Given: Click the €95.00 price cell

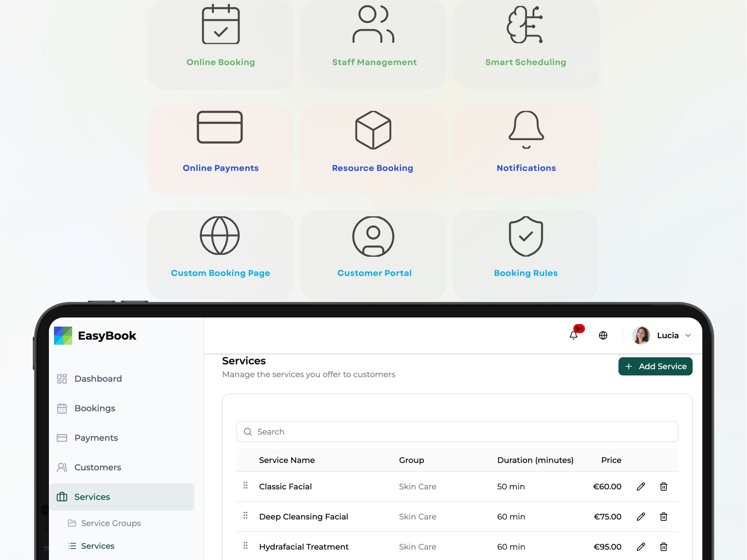Looking at the screenshot, I should pyautogui.click(x=607, y=547).
